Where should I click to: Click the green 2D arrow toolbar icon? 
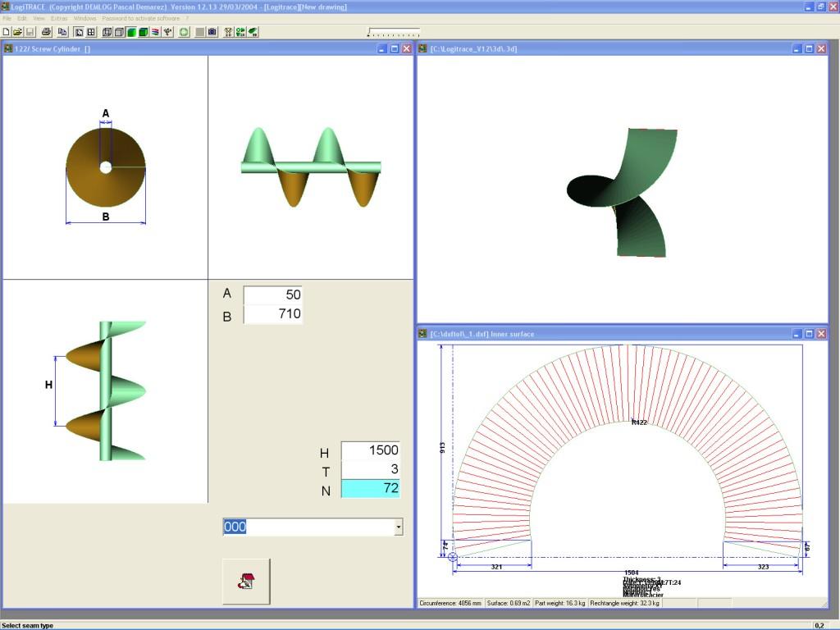pyautogui.click(x=240, y=32)
